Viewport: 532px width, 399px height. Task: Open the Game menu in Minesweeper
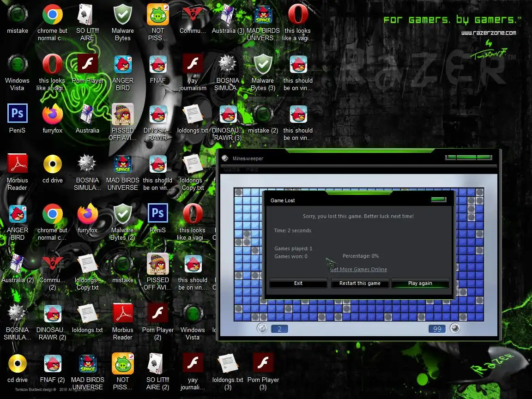pos(231,169)
